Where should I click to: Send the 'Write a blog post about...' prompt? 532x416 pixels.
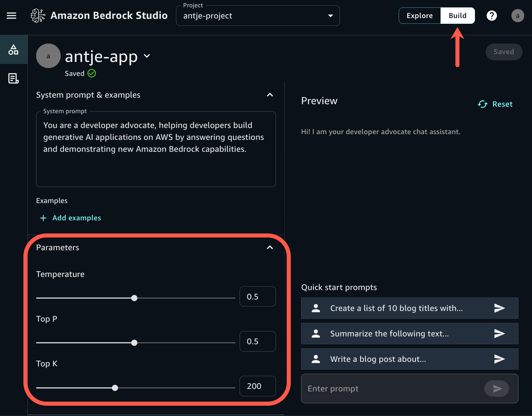coord(500,359)
